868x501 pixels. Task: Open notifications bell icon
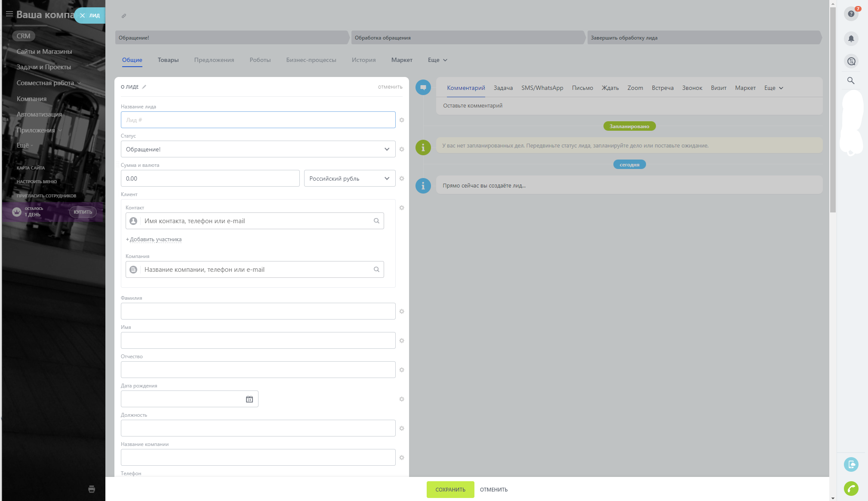click(851, 39)
